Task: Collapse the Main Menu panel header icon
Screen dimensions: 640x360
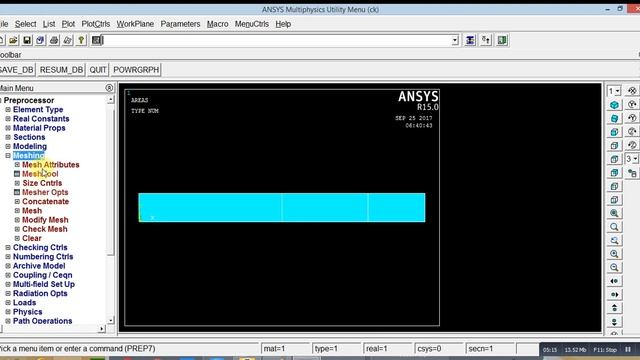Action: coord(109,88)
